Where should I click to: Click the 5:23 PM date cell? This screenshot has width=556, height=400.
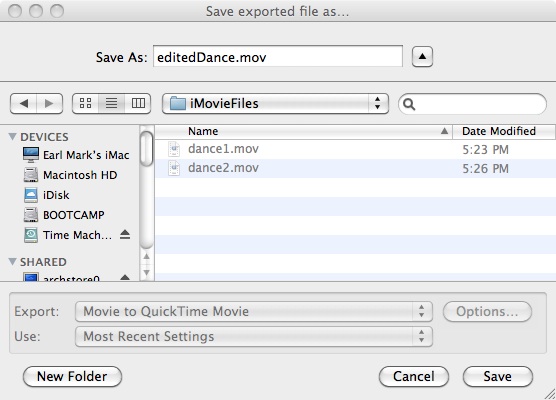click(x=485, y=150)
